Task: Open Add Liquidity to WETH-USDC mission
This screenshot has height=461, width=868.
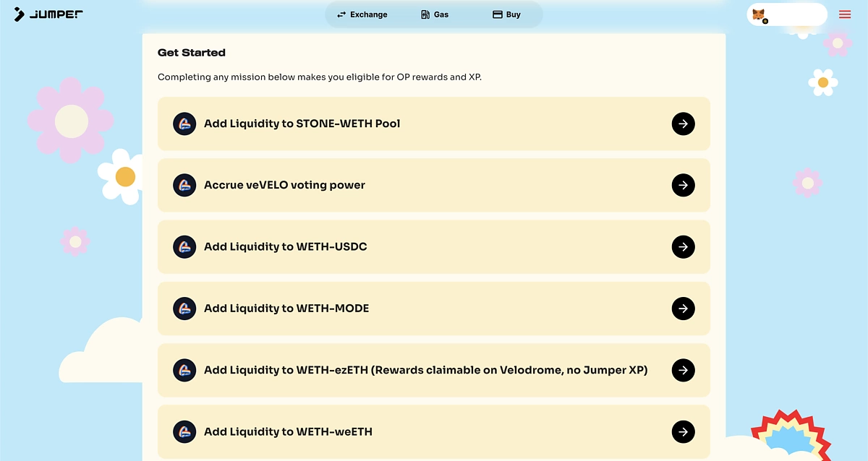Action: [434, 246]
